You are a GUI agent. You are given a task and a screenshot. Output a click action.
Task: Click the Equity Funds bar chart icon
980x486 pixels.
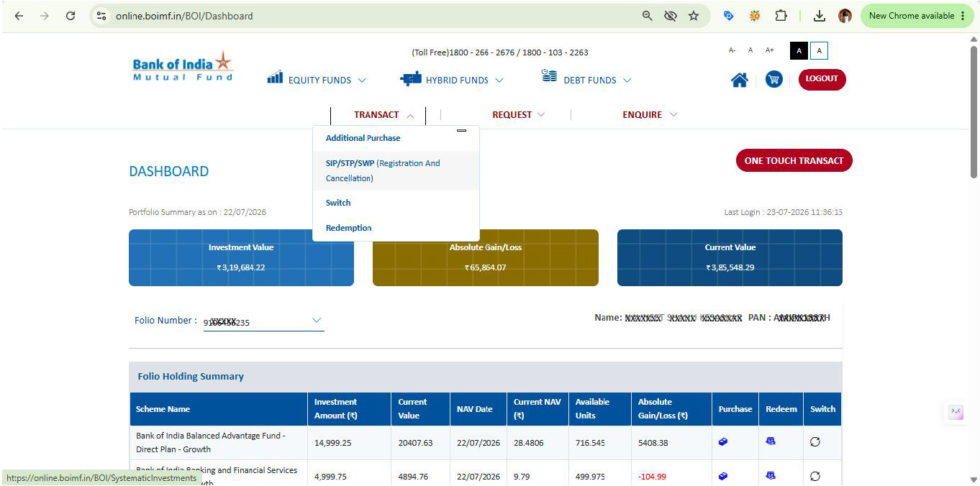[x=275, y=78]
